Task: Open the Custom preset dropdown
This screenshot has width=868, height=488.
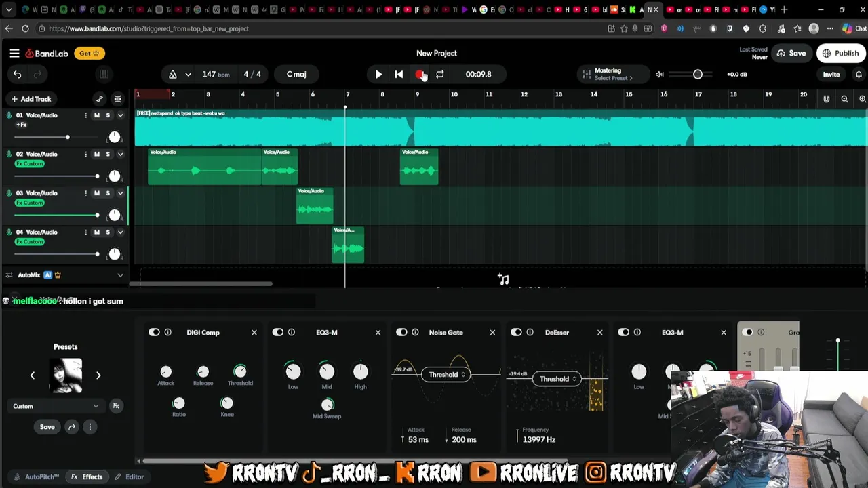Action: pyautogui.click(x=56, y=406)
